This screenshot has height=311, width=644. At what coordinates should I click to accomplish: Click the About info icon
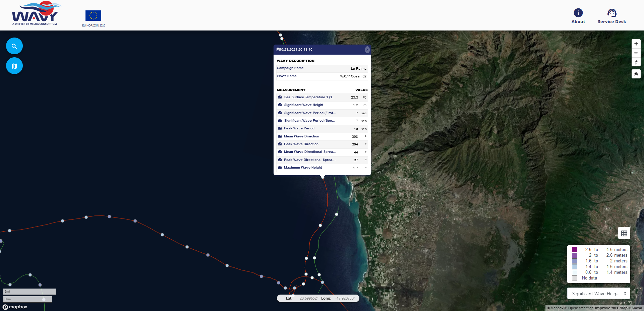(578, 13)
